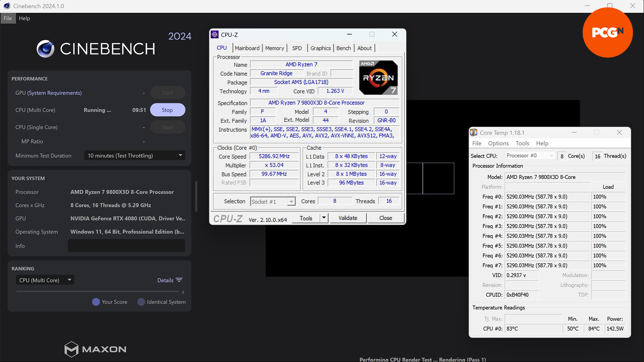Click the Your Score legend dot
The image size is (644, 362).
point(96,302)
